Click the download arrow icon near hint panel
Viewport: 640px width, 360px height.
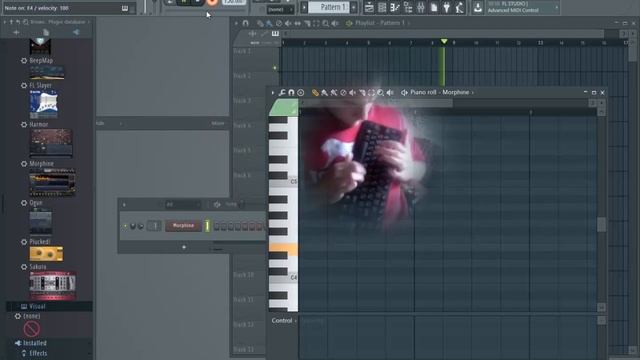coord(478,7)
